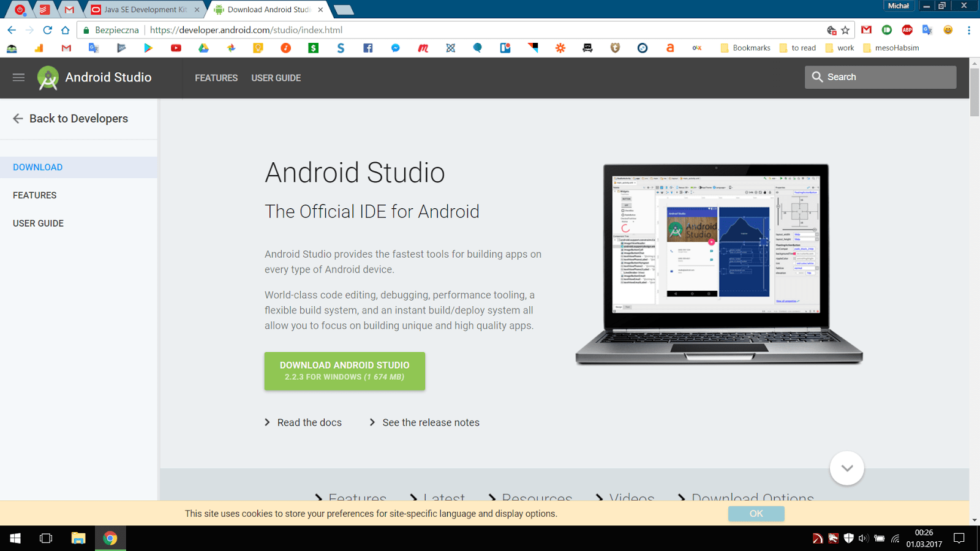Open the hamburger navigation menu
Screen dimensions: 980x551
click(x=18, y=78)
